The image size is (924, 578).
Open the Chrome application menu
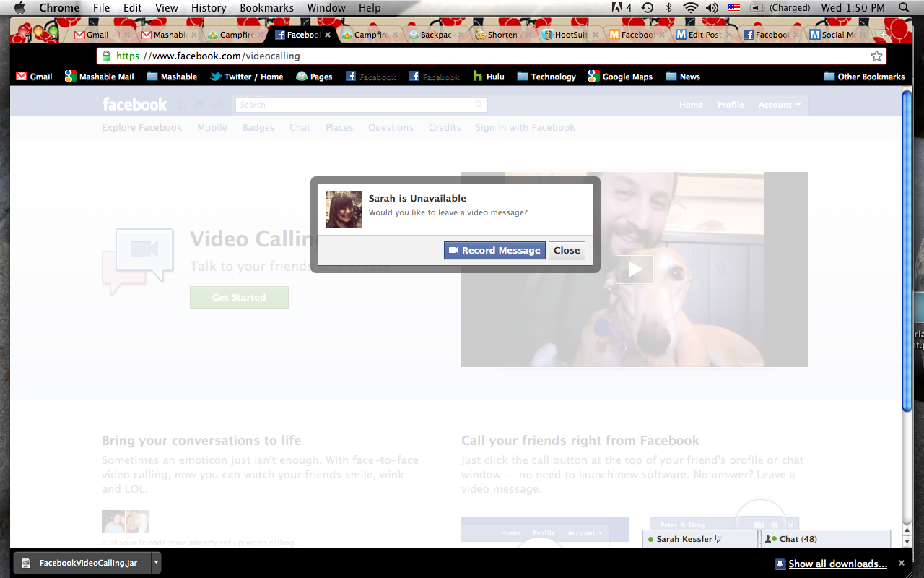click(x=59, y=8)
